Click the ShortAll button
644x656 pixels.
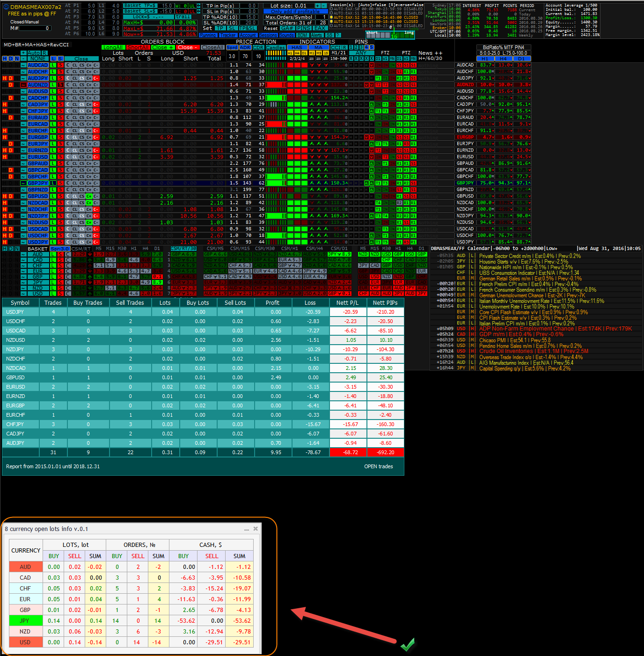click(138, 47)
